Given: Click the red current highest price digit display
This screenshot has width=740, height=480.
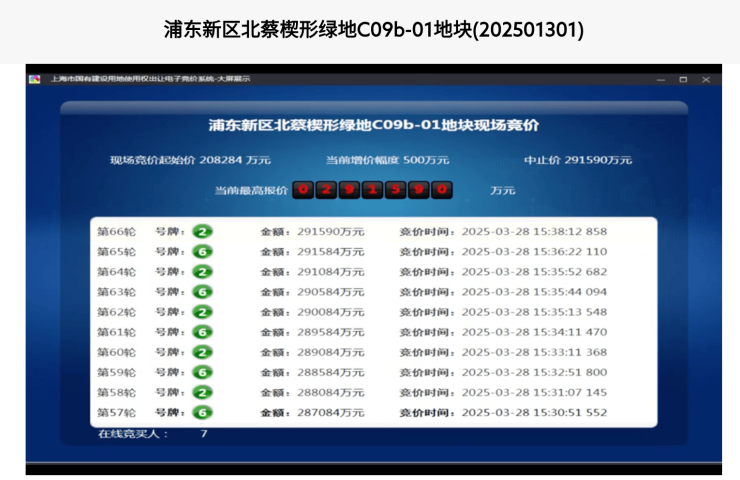Looking at the screenshot, I should pyautogui.click(x=372, y=190).
